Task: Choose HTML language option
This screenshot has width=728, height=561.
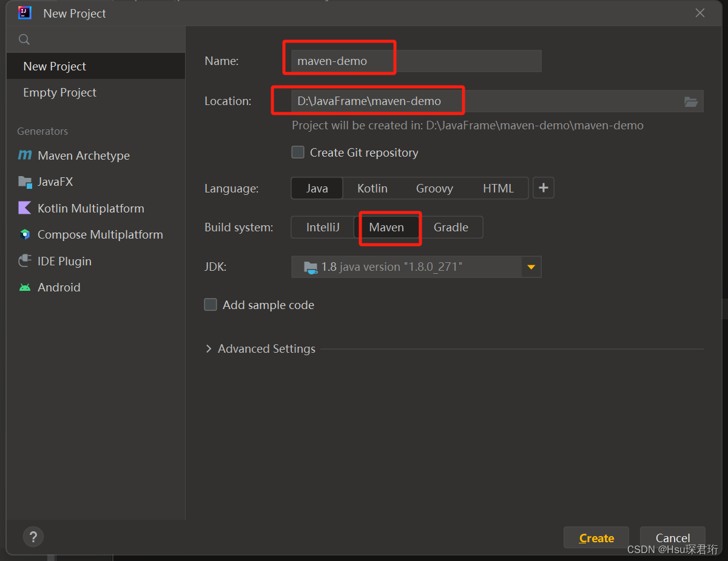Action: 498,188
